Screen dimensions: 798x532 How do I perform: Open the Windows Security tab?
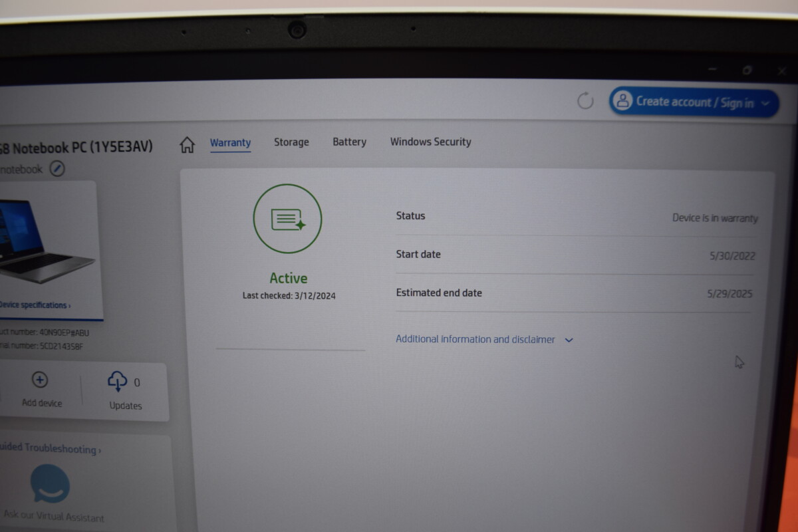[x=430, y=142]
